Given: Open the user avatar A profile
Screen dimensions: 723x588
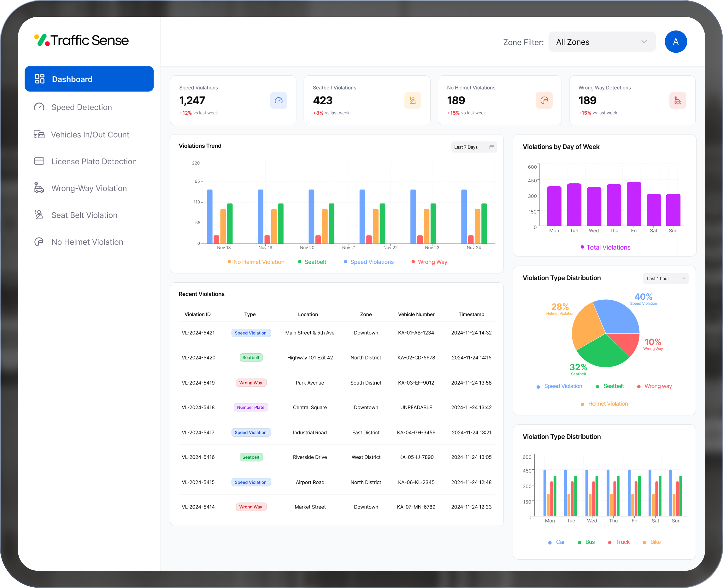Looking at the screenshot, I should [675, 42].
